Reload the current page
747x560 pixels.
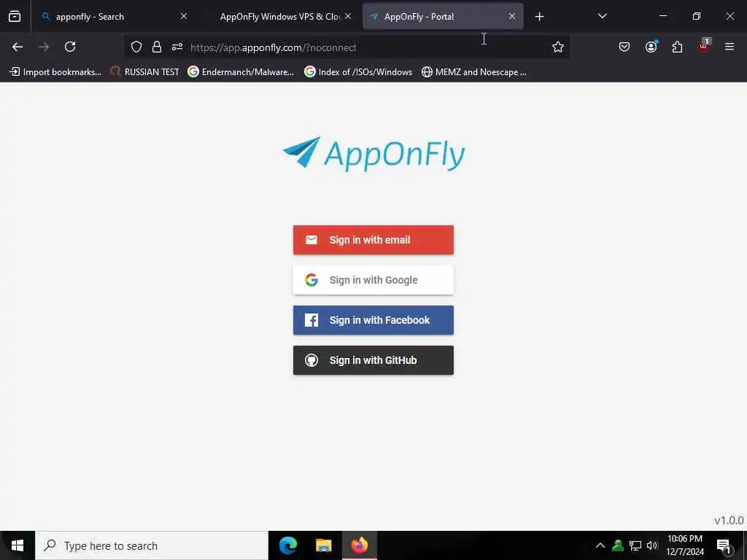point(70,47)
